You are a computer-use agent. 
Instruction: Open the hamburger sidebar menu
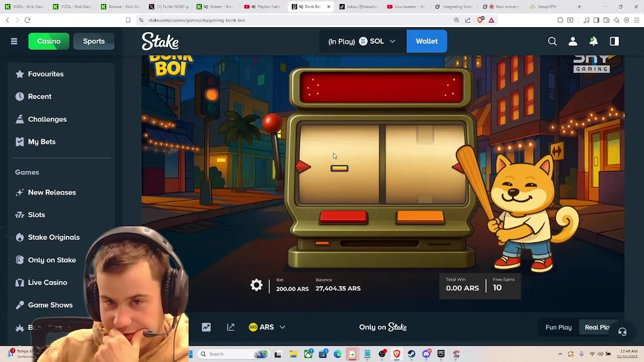[14, 41]
